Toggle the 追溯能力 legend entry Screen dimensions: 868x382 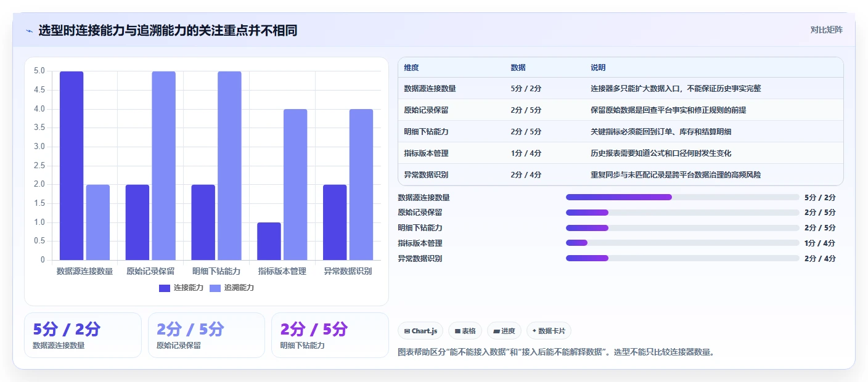(x=232, y=288)
